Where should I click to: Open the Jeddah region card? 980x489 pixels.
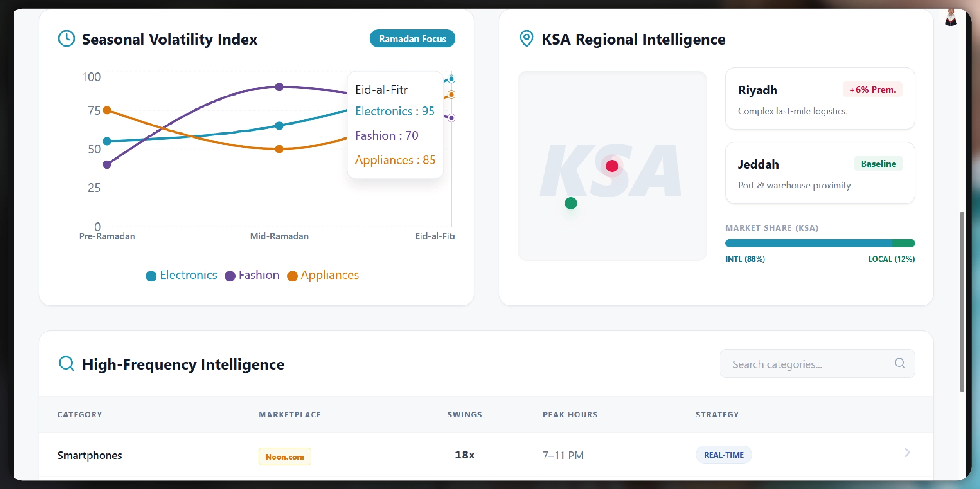pyautogui.click(x=820, y=173)
